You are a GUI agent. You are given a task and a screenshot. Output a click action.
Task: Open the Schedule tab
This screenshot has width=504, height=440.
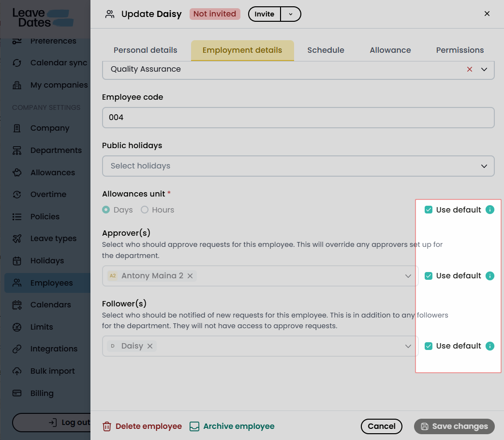326,50
